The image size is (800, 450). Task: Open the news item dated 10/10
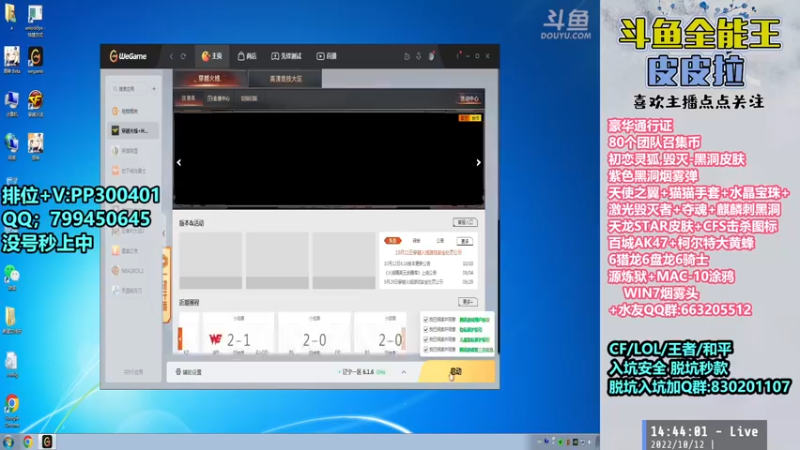429,263
